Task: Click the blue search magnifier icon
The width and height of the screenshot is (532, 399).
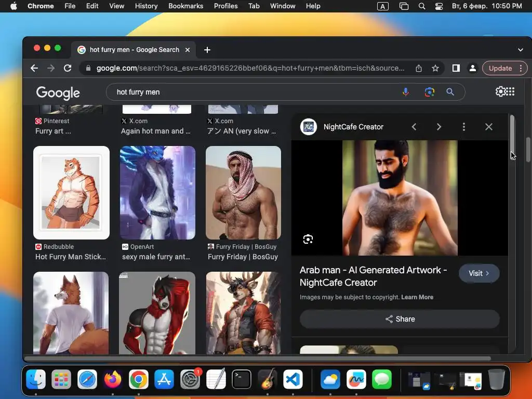Action: tap(450, 92)
